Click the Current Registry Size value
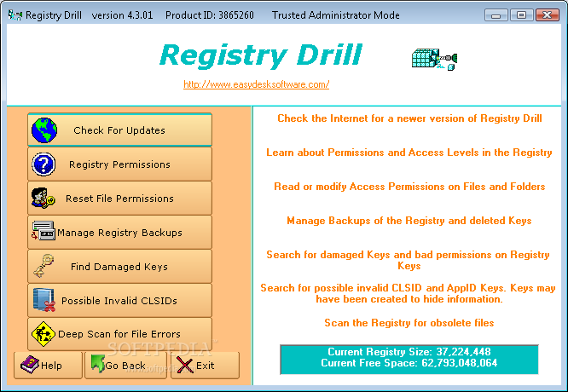 point(463,351)
